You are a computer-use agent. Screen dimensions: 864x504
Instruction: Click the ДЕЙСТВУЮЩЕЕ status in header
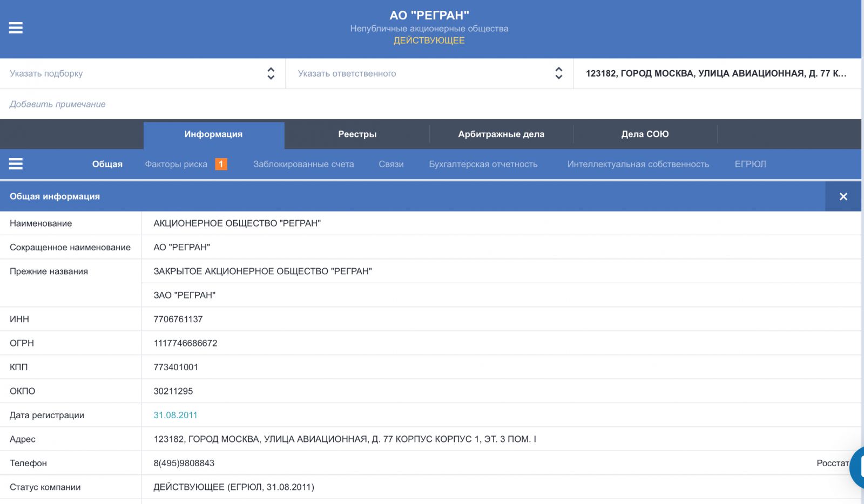point(429,40)
